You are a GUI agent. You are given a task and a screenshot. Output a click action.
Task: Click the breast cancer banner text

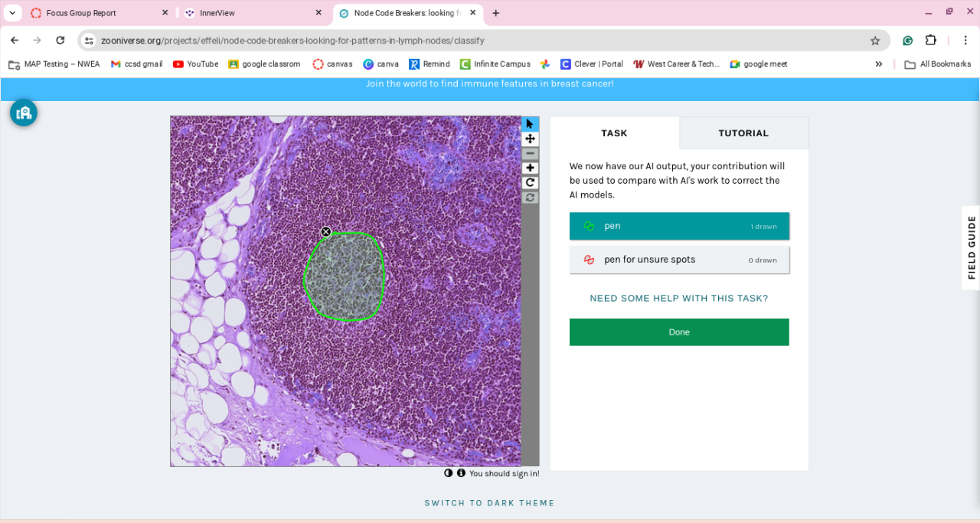pyautogui.click(x=490, y=83)
